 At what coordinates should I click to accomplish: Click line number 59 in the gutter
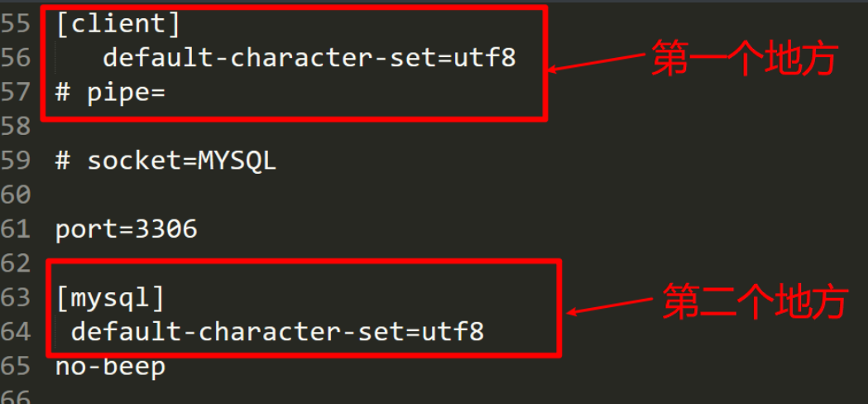16,161
